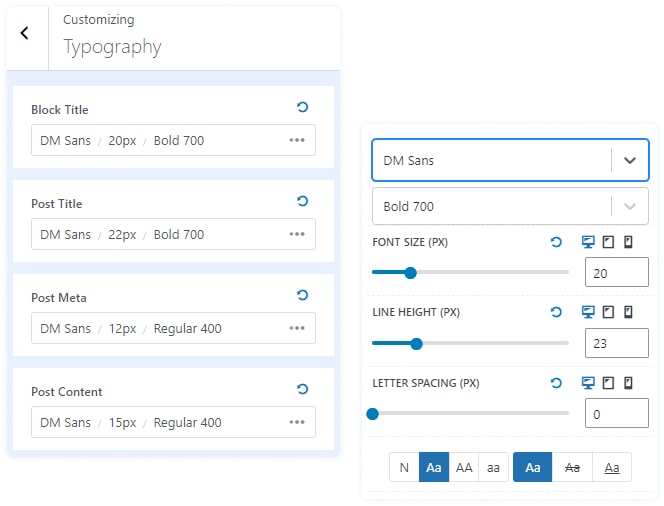Select tablet device icon for Line Height
This screenshot has width=664, height=506.
(x=608, y=312)
